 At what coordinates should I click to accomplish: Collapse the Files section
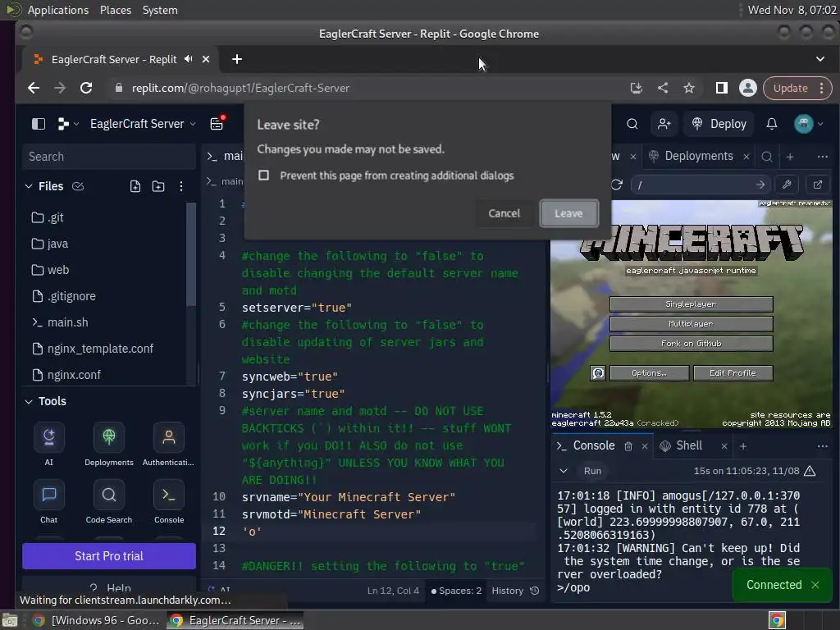(x=29, y=186)
